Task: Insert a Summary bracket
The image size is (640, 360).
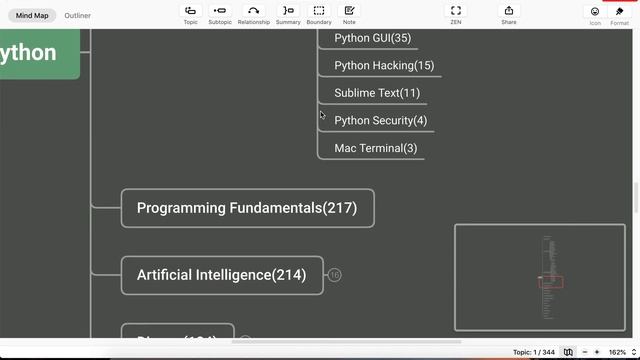Action: pos(288,15)
